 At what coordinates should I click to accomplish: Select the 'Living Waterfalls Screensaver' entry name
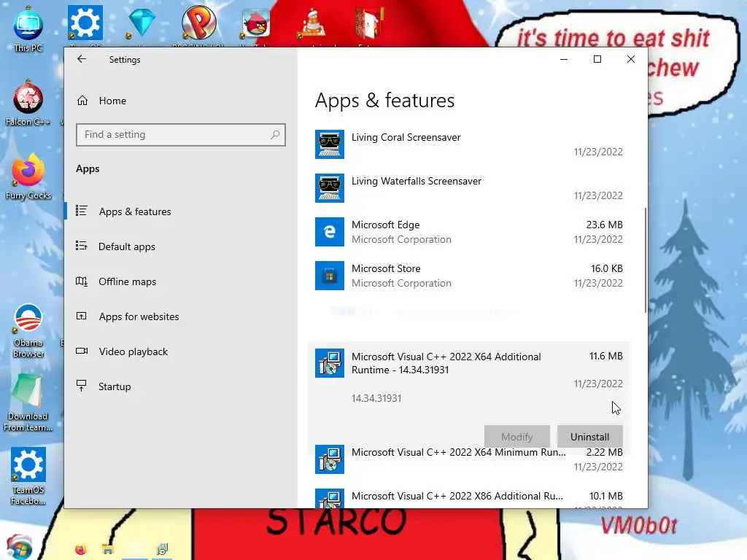click(x=417, y=181)
